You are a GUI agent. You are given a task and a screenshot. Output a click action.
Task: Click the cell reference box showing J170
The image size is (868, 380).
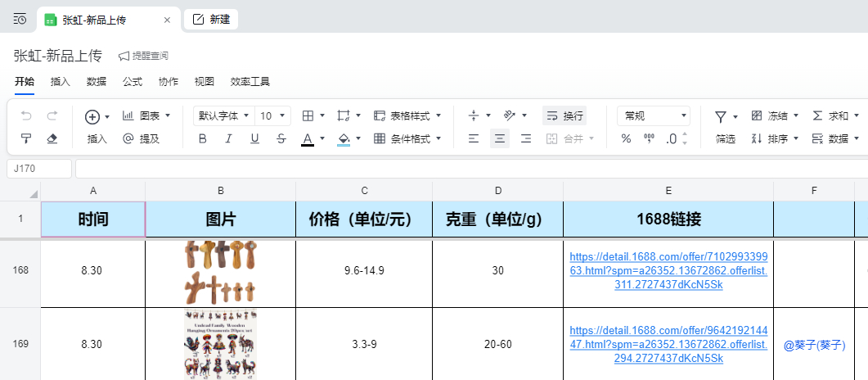click(x=39, y=169)
